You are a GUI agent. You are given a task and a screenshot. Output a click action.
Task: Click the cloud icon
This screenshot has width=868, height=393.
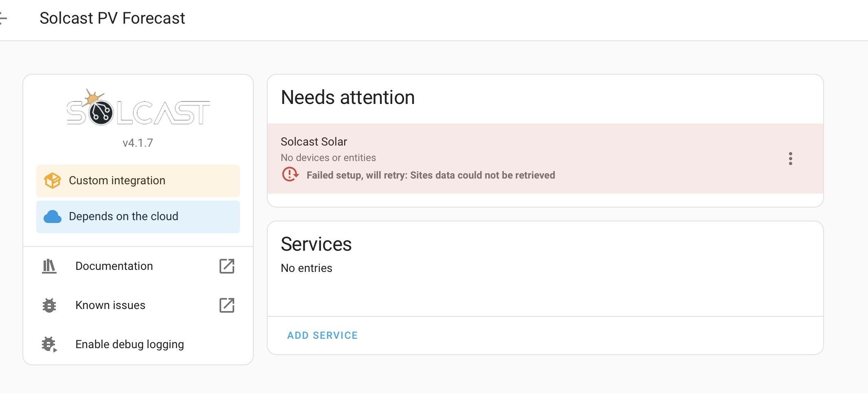[53, 216]
